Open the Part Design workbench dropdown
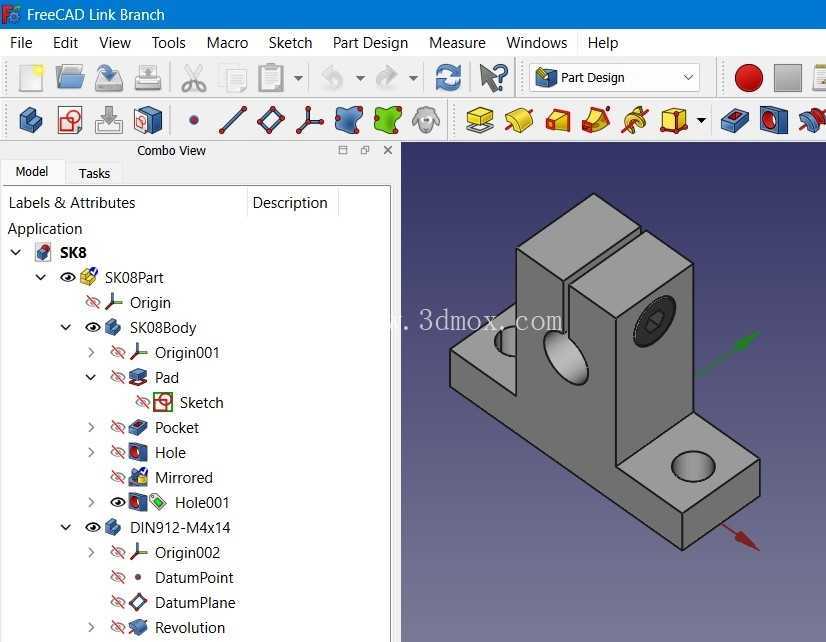 click(x=614, y=77)
